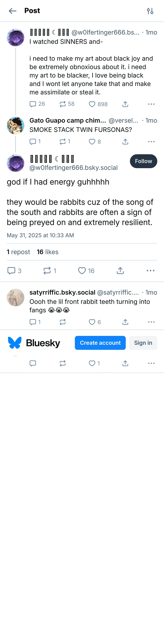This screenshot has width=164, height=644.
Task: Open Gato Guapo's cat avatar
Action: click(15, 125)
